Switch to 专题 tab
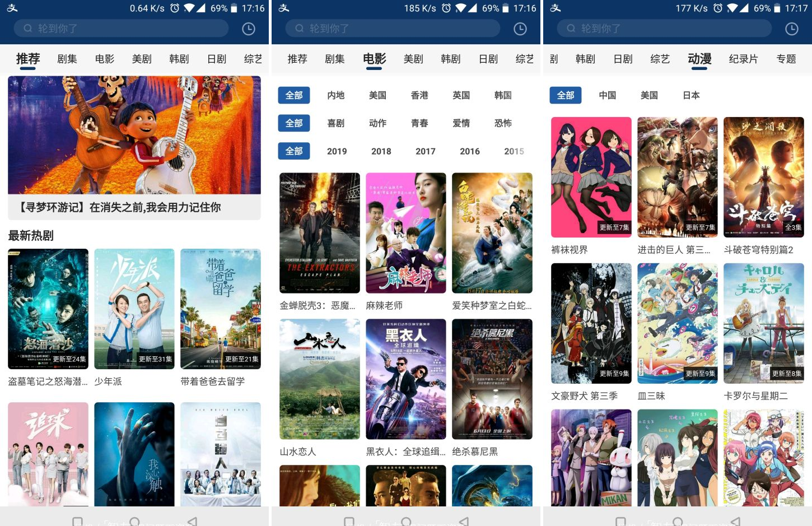Viewport: 812px width, 526px height. click(x=786, y=59)
